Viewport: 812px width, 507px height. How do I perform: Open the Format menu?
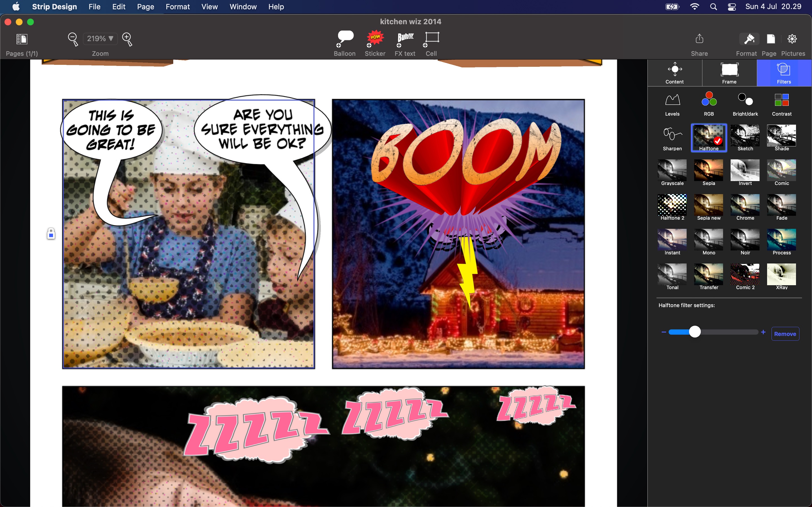click(178, 7)
